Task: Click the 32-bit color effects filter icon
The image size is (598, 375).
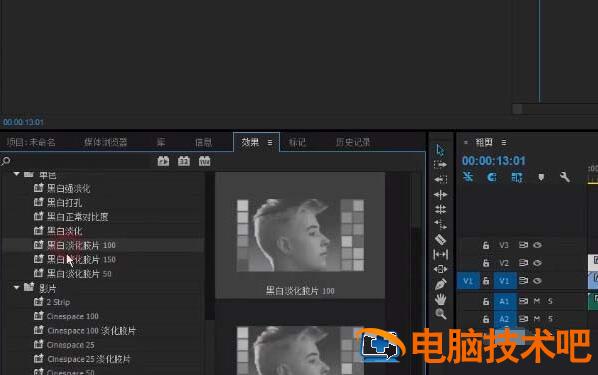Action: pos(184,161)
